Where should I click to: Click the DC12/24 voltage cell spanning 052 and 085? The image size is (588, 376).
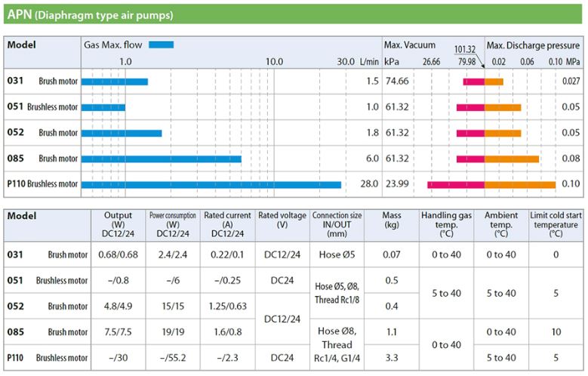click(282, 319)
